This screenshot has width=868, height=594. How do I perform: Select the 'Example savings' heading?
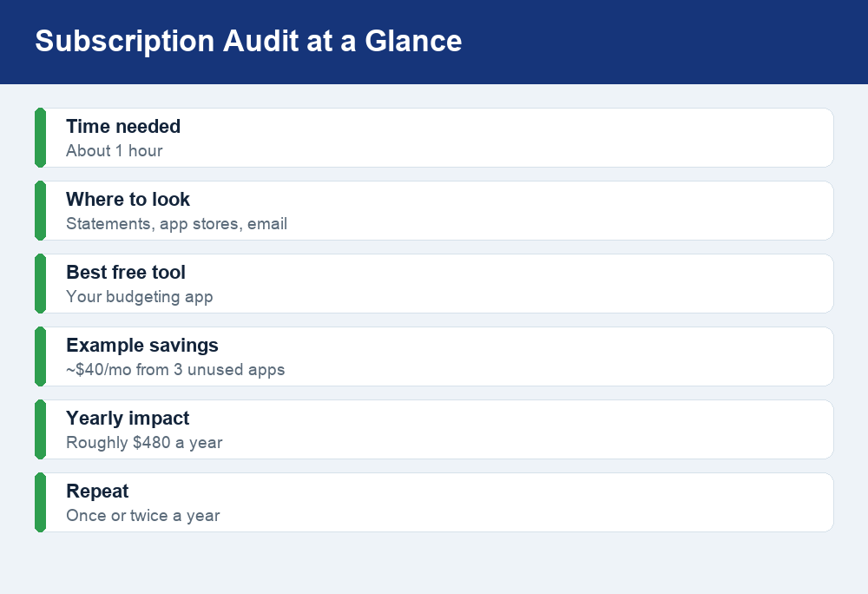(142, 346)
